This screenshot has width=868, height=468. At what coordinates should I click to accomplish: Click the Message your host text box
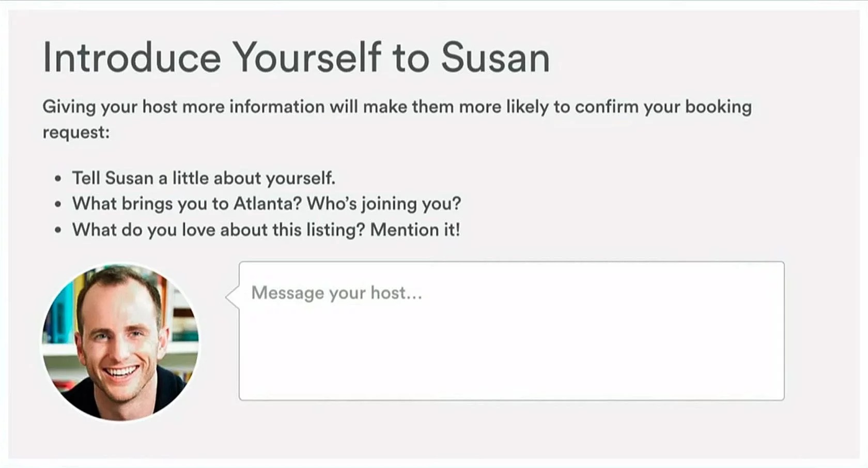[x=512, y=331]
